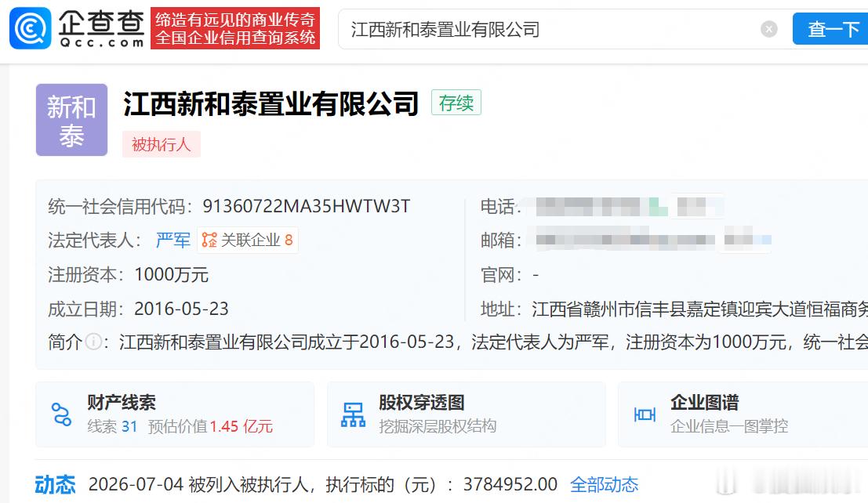This screenshot has height=503, width=868.
Task: Click the red slogan banner
Action: click(235, 28)
